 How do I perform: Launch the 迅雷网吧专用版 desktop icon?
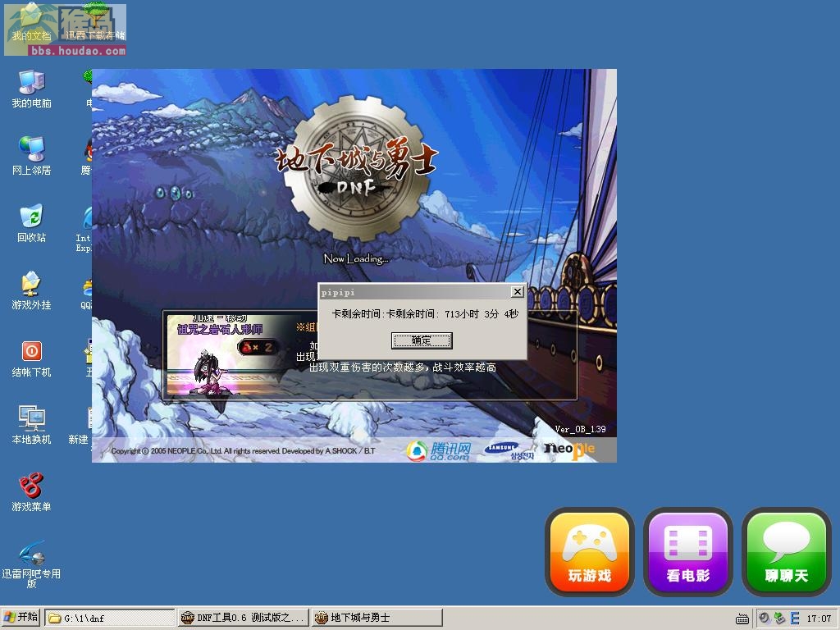[32, 564]
